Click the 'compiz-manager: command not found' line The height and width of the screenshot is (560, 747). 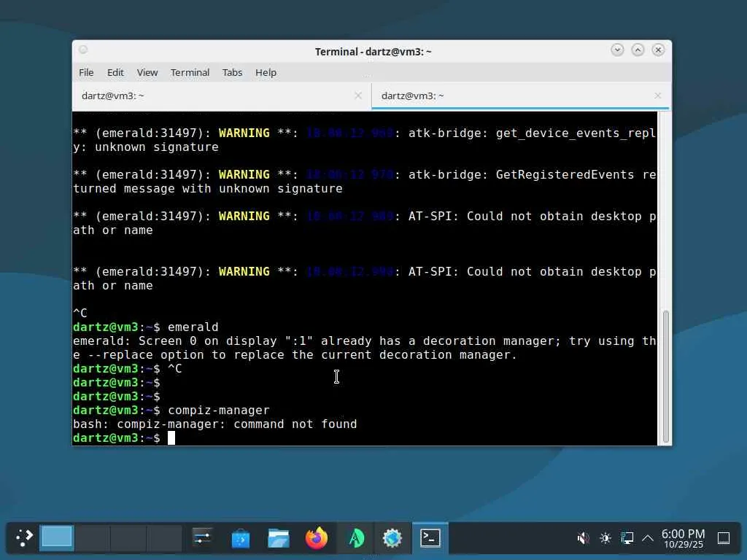click(x=215, y=424)
